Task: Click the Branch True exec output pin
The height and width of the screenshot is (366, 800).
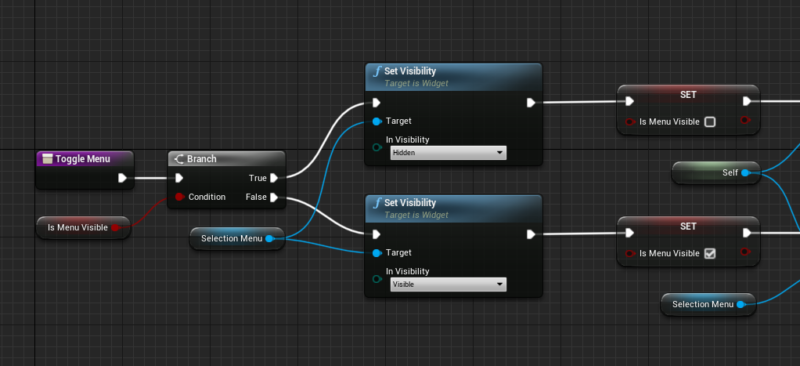Action: [x=274, y=178]
